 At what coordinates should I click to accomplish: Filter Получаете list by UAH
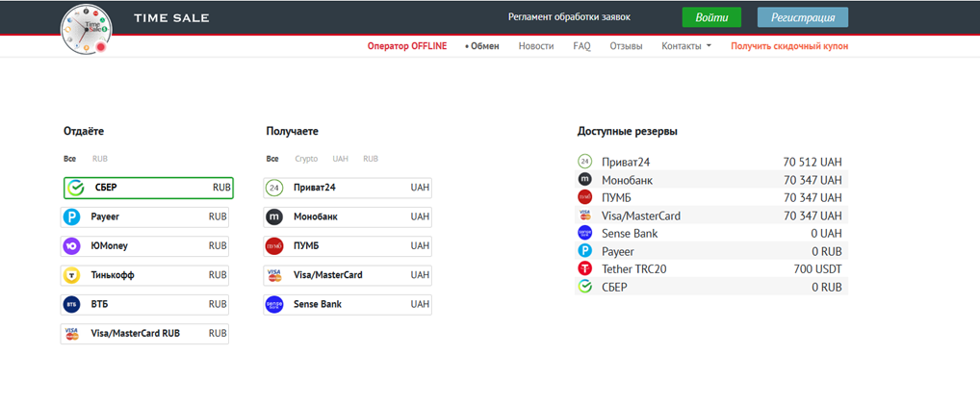pyautogui.click(x=340, y=159)
